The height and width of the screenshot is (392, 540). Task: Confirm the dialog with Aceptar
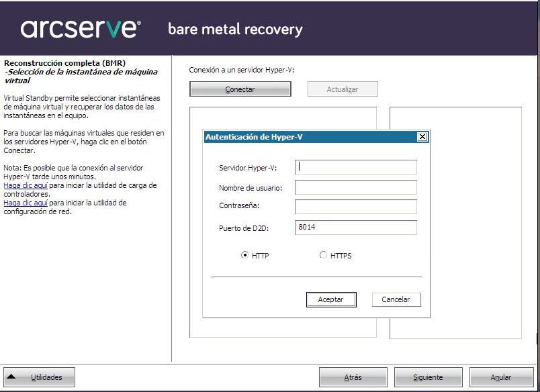point(331,299)
